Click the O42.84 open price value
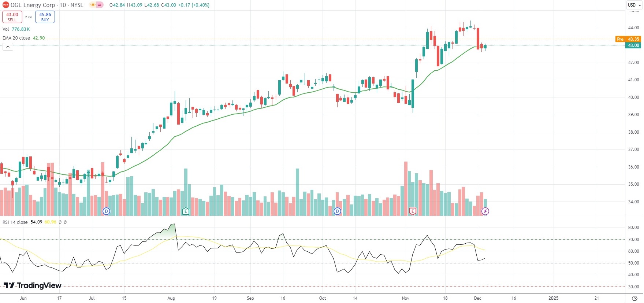This screenshot has height=303, width=644. click(118, 5)
